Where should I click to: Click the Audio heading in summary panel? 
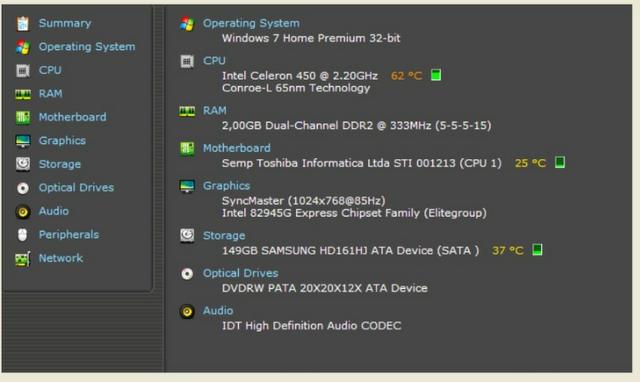[x=218, y=311]
